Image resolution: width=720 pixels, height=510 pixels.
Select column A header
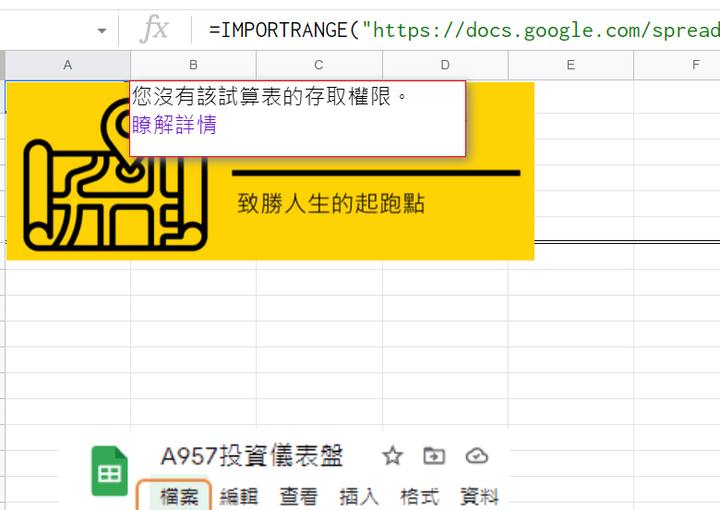[x=68, y=65]
